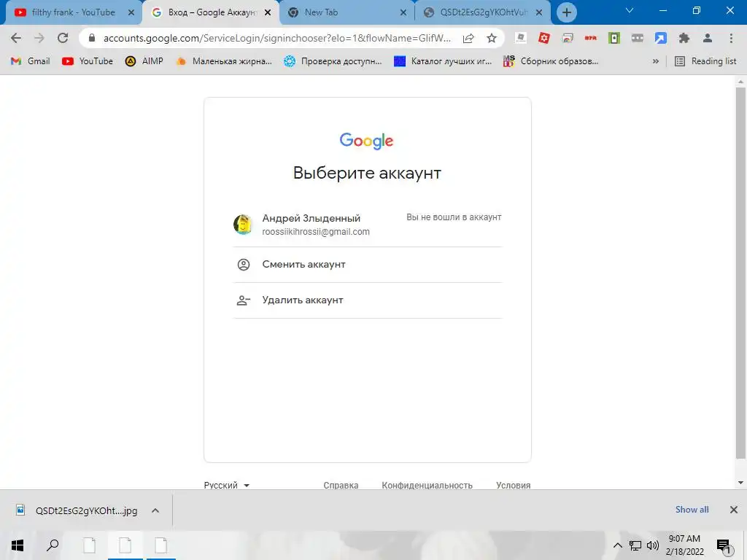Image resolution: width=747 pixels, height=560 pixels.
Task: Click in the address bar URL
Action: (x=276, y=38)
